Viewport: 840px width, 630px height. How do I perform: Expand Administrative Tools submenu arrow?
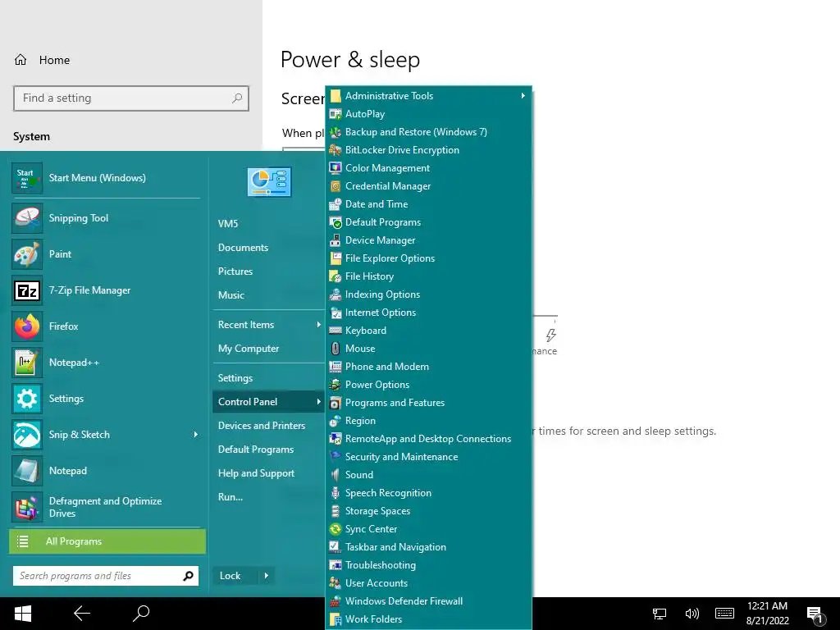pos(523,95)
